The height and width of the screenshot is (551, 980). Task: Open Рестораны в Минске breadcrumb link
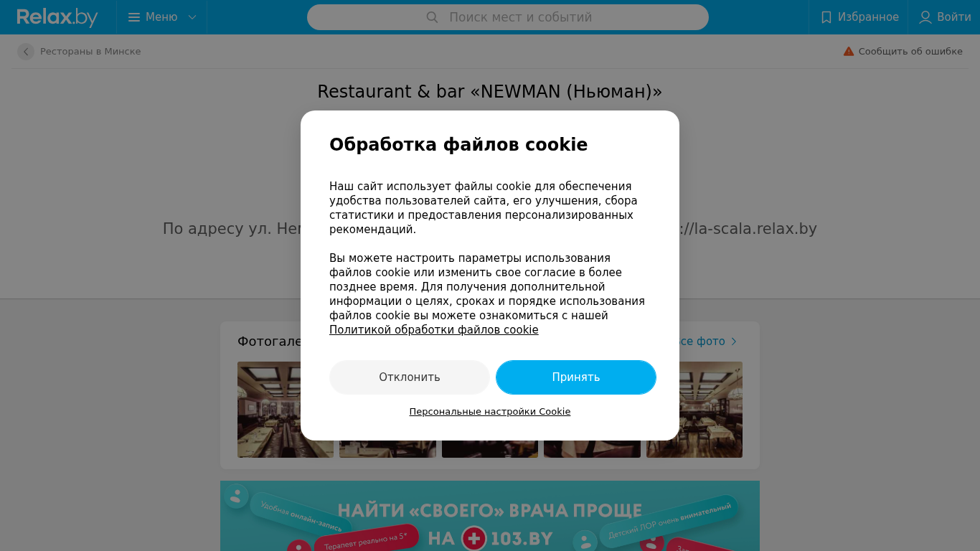[90, 52]
